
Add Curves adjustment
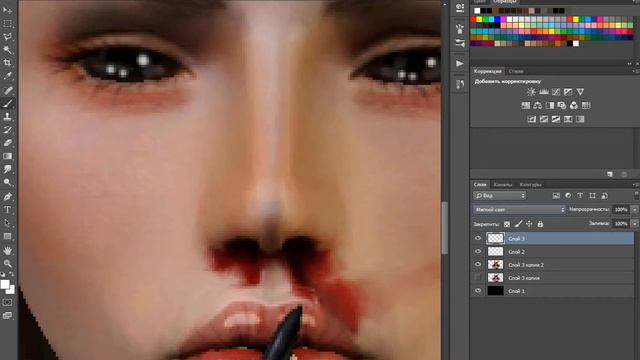[x=556, y=92]
